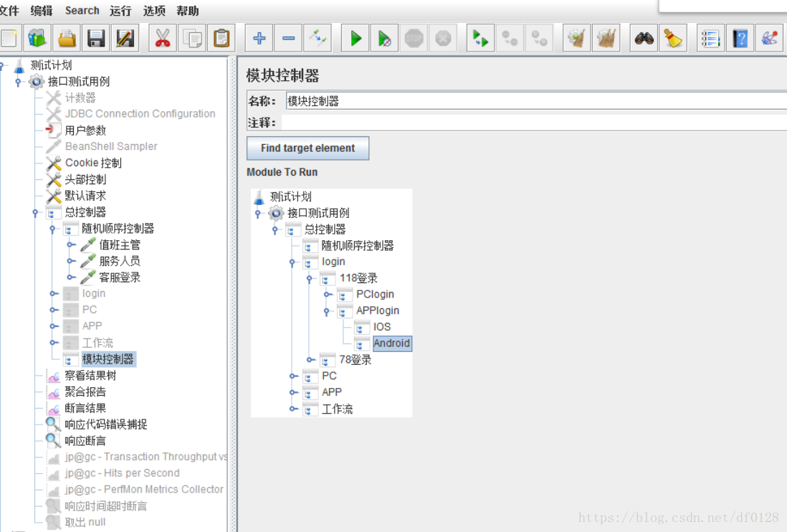Select jp@gc - Hits per Second listener
787x532 pixels.
[x=122, y=473]
